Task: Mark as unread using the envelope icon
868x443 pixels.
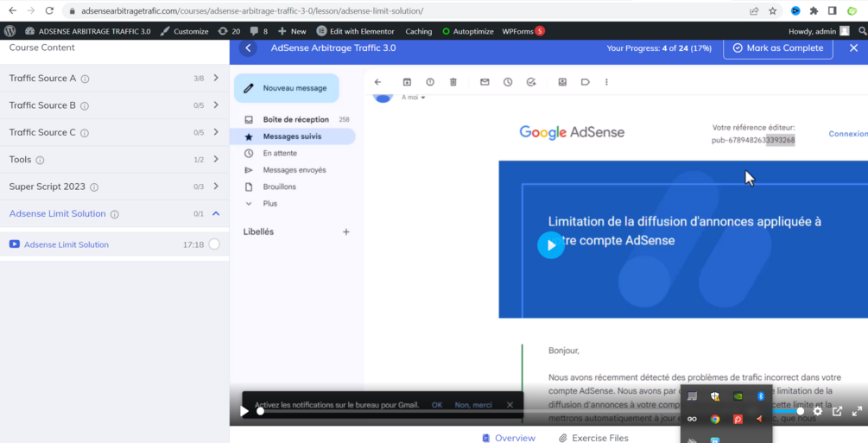Action: pyautogui.click(x=485, y=82)
